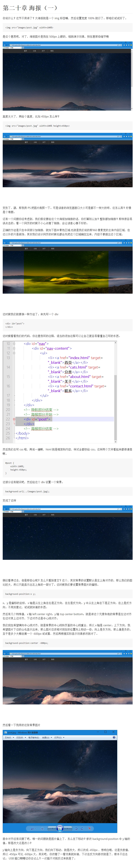Click 联系 link in starry-sky-only browser screenshot
This screenshot has height=868, width=135.
coord(53,515)
